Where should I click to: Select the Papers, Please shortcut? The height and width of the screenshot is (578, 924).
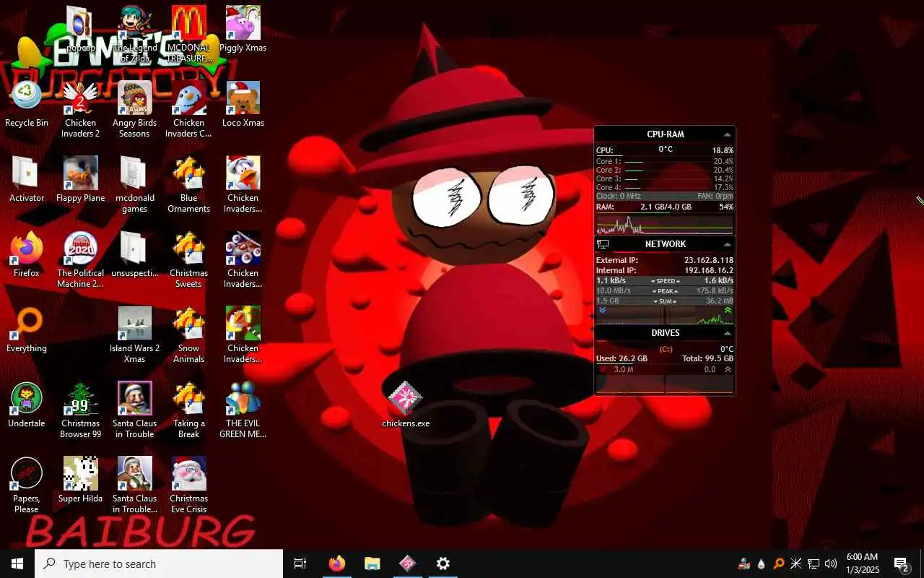[27, 485]
